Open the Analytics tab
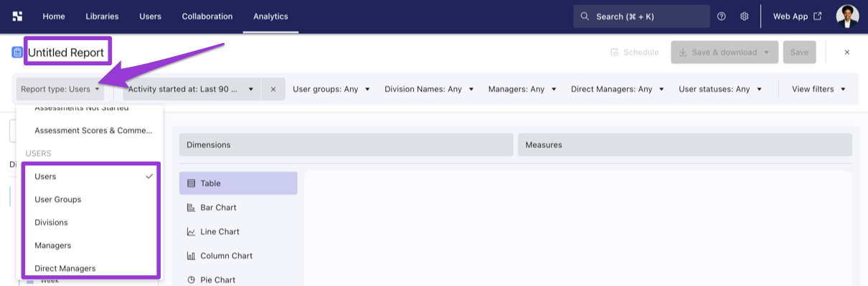Viewport: 868px width, 286px height. 270,17
